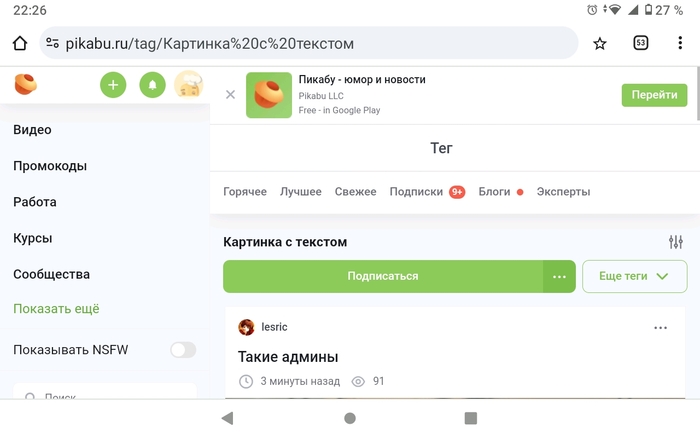700x438 pixels.
Task: Click Показать ещё in sidebar
Action: tap(56, 309)
